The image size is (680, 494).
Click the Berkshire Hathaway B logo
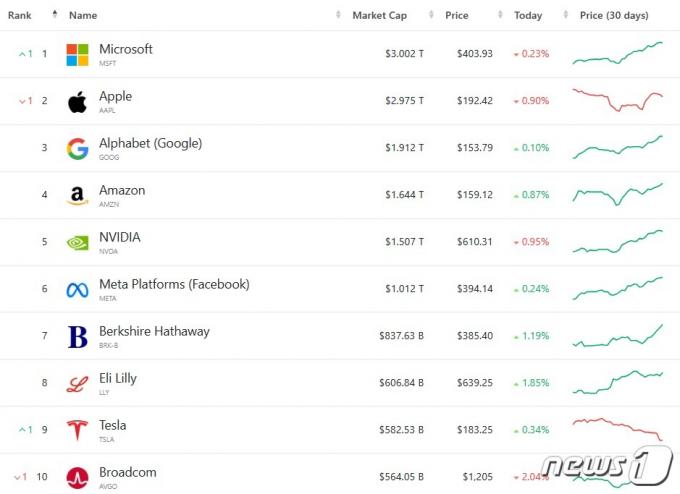78,337
